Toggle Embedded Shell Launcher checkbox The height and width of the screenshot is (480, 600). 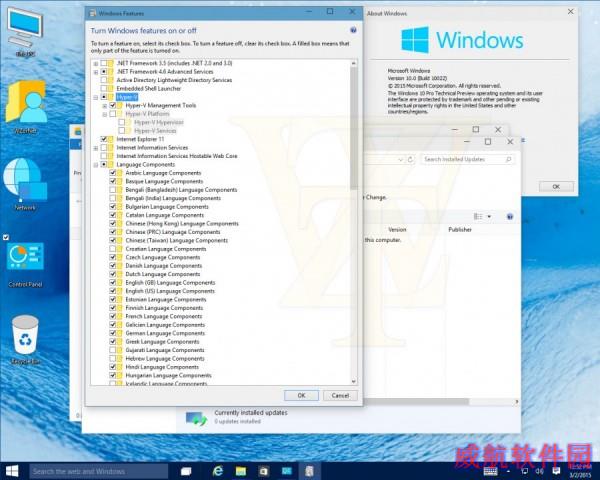click(104, 88)
